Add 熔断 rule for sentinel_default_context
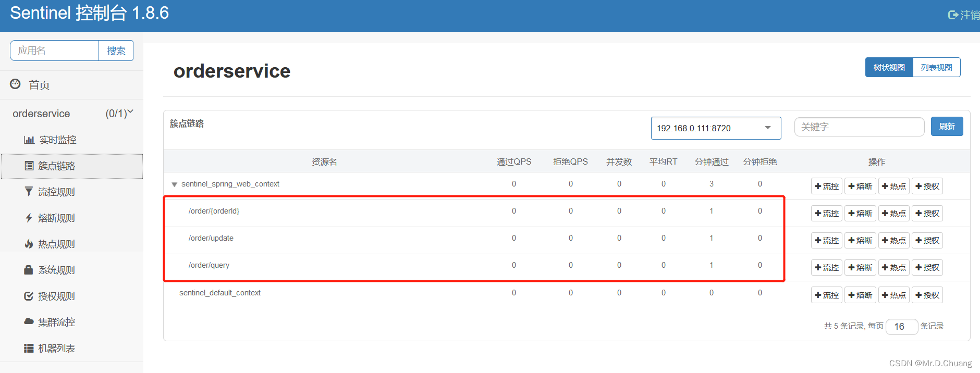 (860, 295)
